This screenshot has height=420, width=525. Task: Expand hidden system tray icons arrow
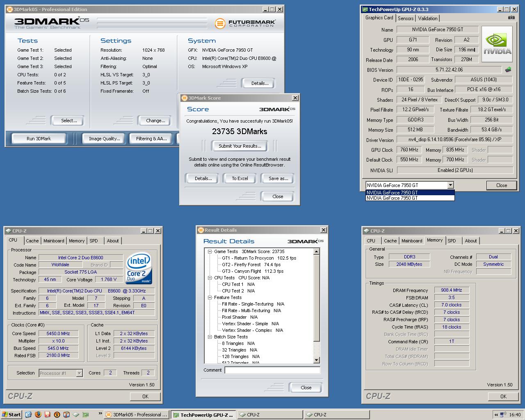tap(497, 415)
